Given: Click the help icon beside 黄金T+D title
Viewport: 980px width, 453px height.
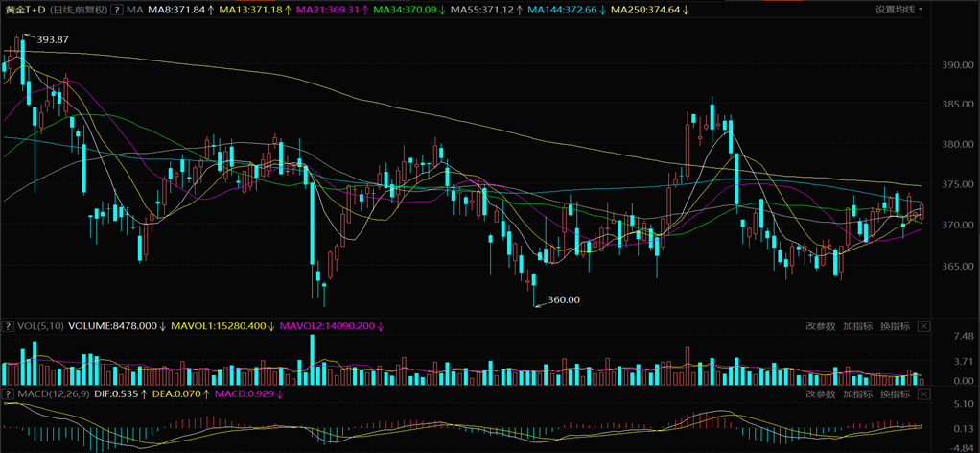Looking at the screenshot, I should point(116,10).
